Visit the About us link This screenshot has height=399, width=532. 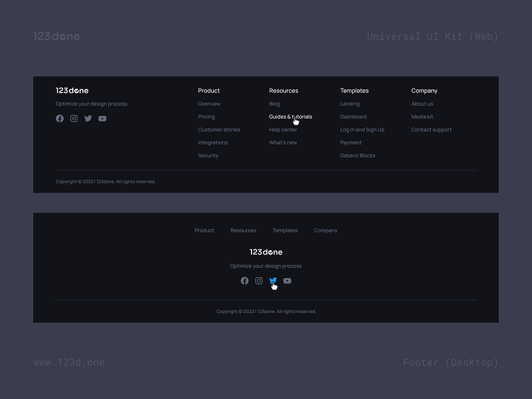[422, 104]
